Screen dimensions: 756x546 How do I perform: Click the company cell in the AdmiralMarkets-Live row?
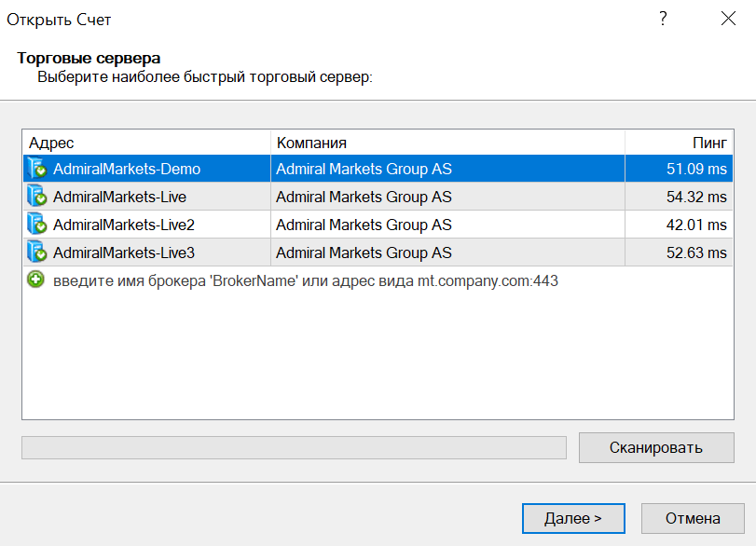tap(447, 197)
